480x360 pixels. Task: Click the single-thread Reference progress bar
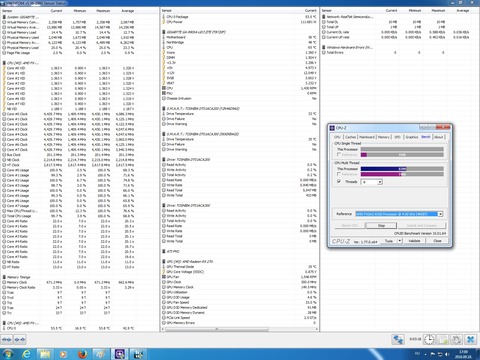402,155
